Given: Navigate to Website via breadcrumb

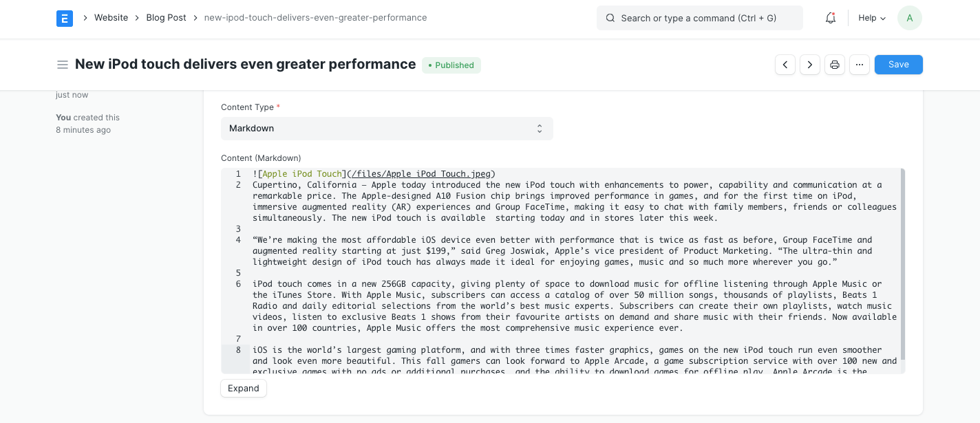Looking at the screenshot, I should [111, 17].
